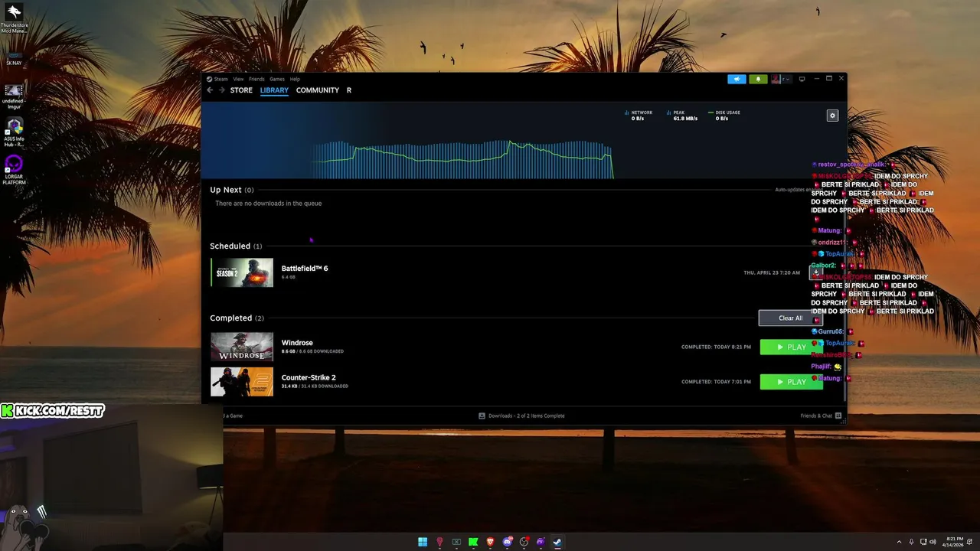The width and height of the screenshot is (980, 551).
Task: Enter Big Picture mode via monitor icon
Action: coord(802,79)
